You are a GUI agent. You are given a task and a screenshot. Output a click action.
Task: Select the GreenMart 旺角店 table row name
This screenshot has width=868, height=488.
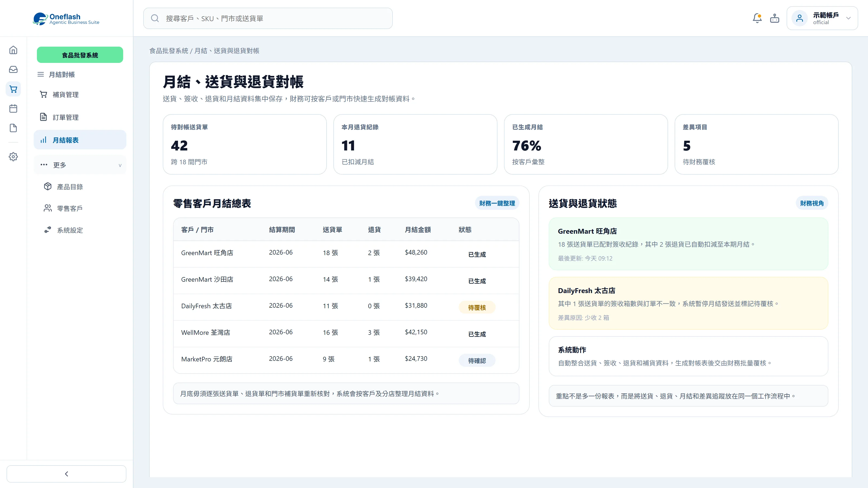click(207, 253)
